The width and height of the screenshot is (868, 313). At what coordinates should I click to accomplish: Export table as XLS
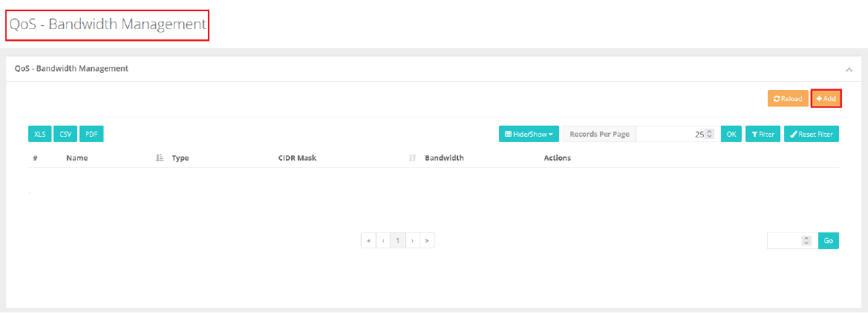tap(39, 135)
